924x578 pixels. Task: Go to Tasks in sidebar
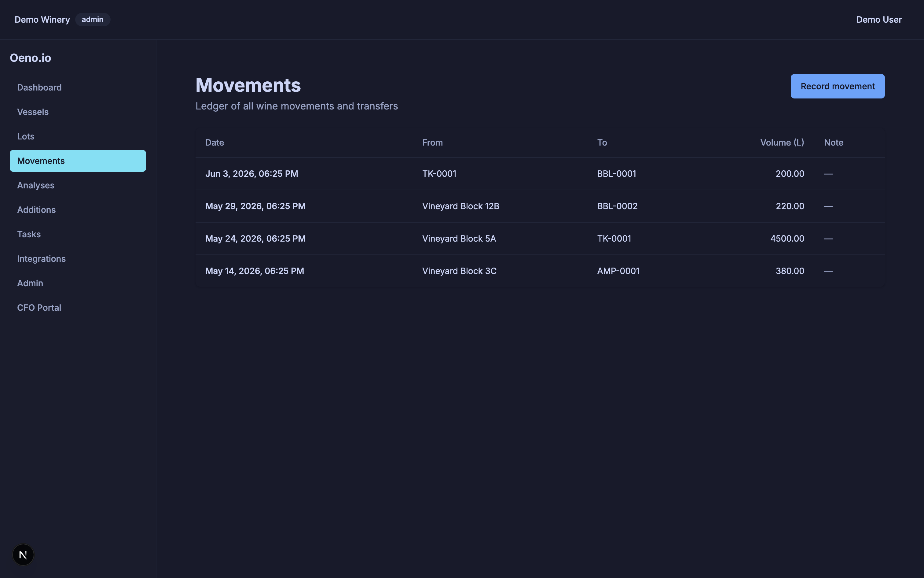pos(78,234)
